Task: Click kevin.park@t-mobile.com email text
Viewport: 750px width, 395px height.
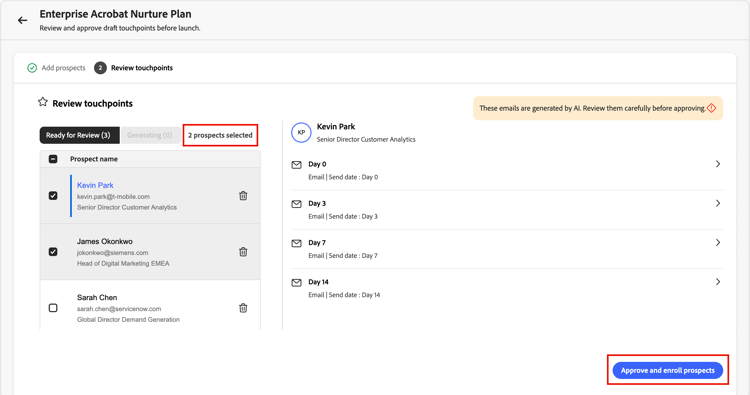Action: pos(113,197)
